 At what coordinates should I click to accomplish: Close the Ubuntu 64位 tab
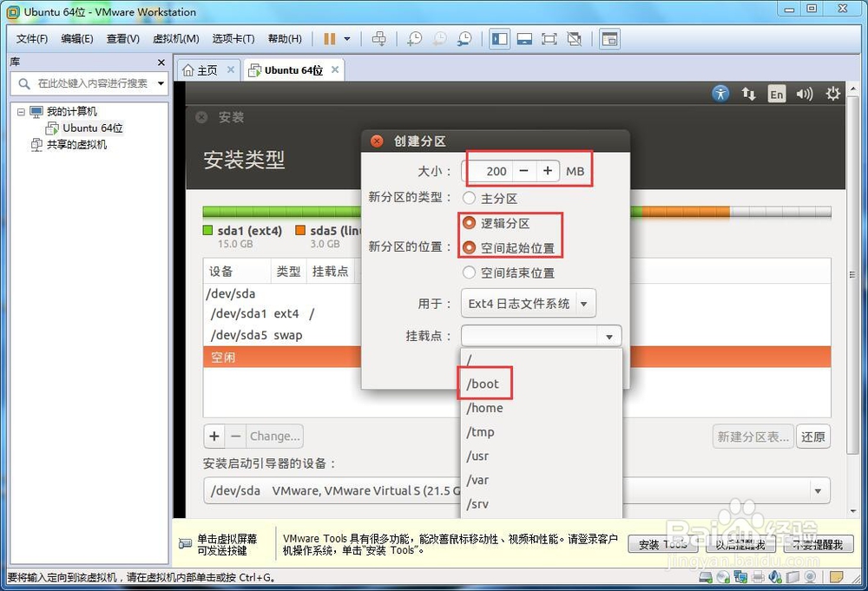[x=335, y=69]
